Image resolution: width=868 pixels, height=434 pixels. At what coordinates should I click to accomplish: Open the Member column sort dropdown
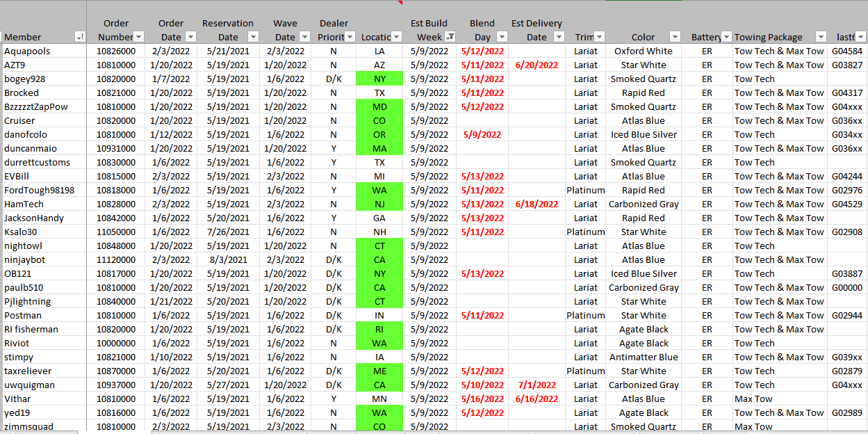(x=80, y=37)
